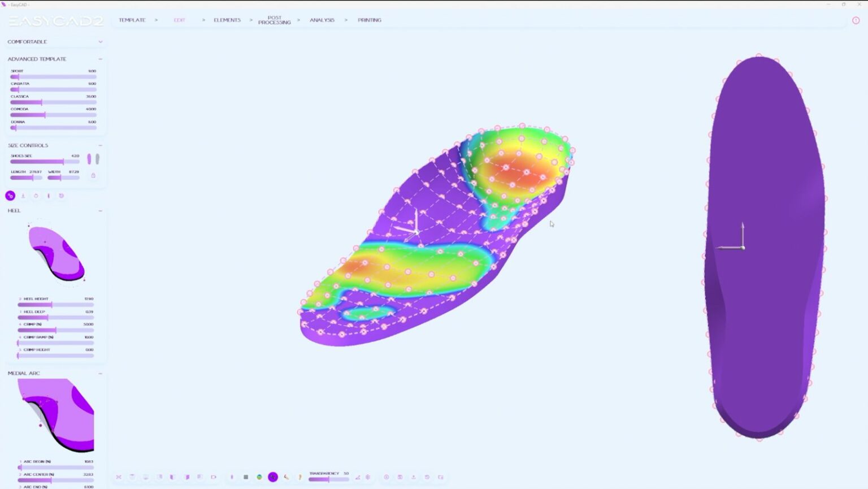Switch to the Elements tab
The image size is (868, 489).
tap(227, 20)
